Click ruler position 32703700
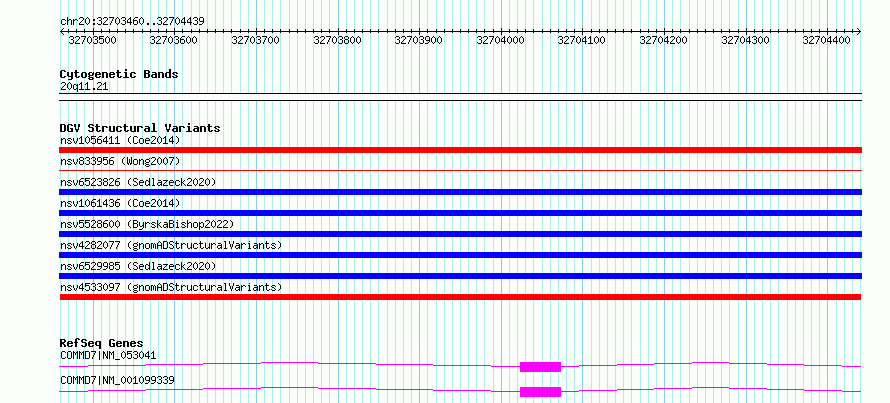 (x=255, y=40)
